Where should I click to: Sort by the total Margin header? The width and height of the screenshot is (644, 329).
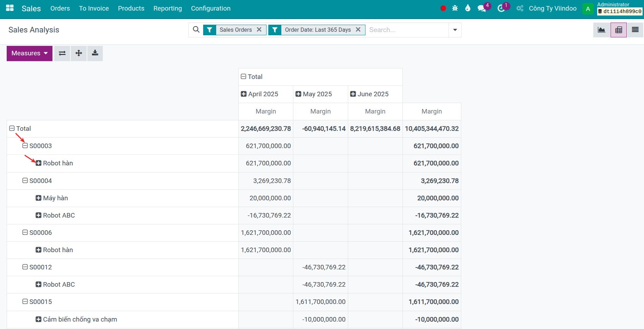pyautogui.click(x=432, y=111)
